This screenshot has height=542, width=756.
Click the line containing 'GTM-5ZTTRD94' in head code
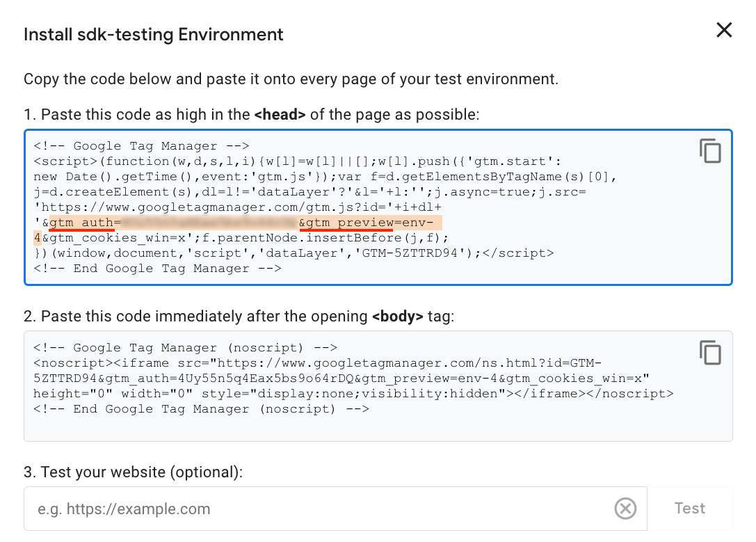coord(293,253)
